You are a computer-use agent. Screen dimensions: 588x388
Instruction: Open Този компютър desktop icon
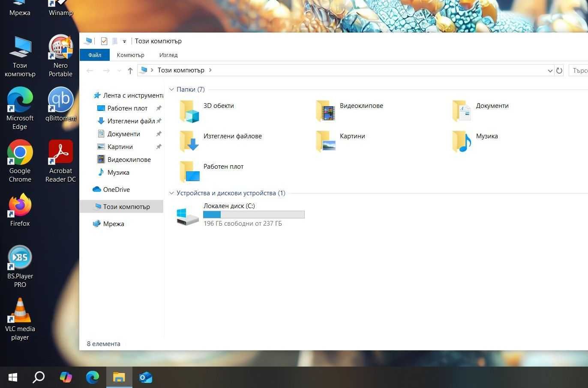[20, 56]
